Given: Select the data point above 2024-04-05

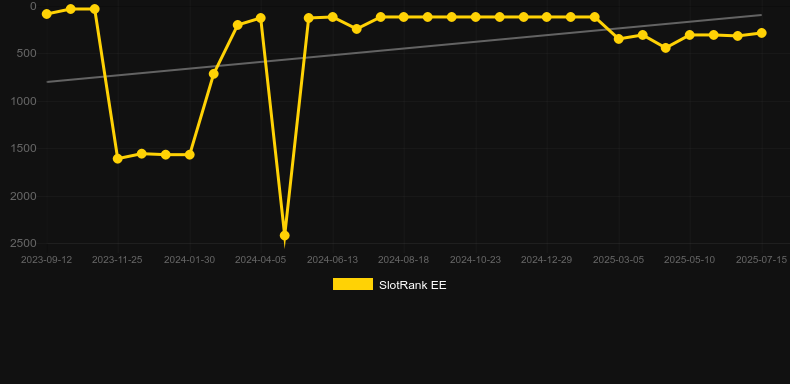Looking at the screenshot, I should 260,18.
